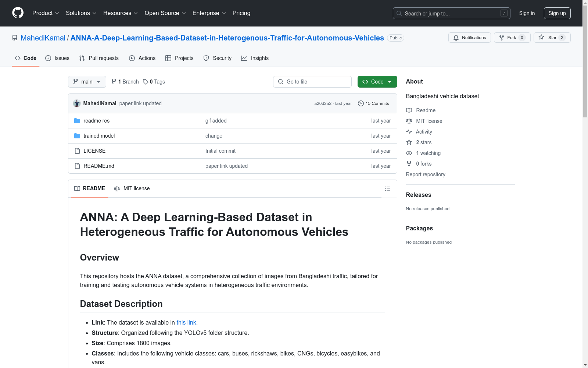
Task: Click the search magnifier icon in header
Action: pyautogui.click(x=399, y=13)
